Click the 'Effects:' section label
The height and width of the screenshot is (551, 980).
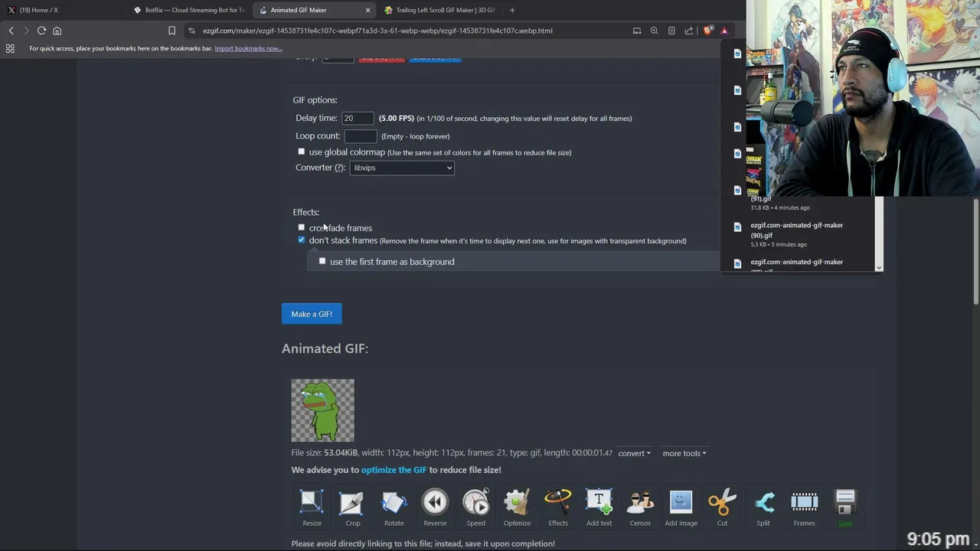click(305, 212)
